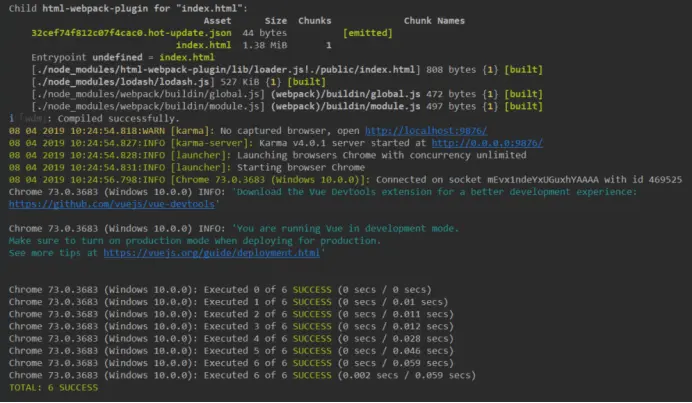Click the 'Executed 2 of 6 SUCCESS' line
The height and width of the screenshot is (403, 692).
231,314
